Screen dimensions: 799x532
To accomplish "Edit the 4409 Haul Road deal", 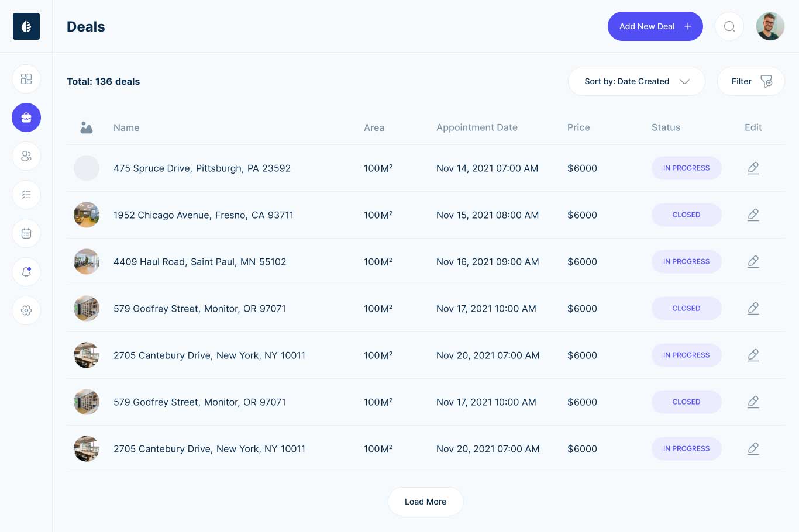I will (753, 262).
